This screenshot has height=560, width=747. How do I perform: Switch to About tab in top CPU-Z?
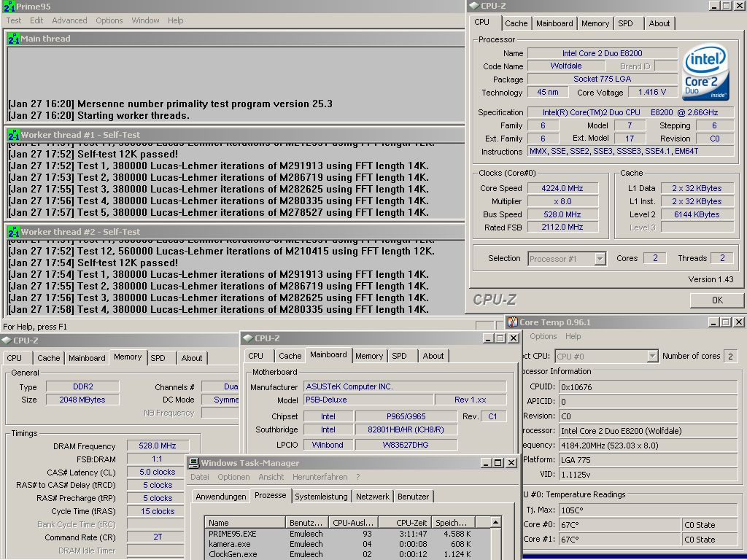[659, 23]
